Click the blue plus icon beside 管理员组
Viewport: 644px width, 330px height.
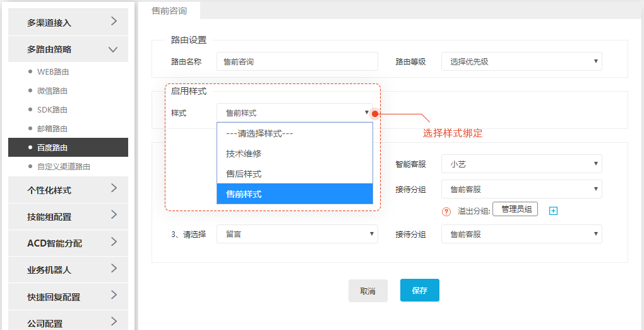(553, 211)
